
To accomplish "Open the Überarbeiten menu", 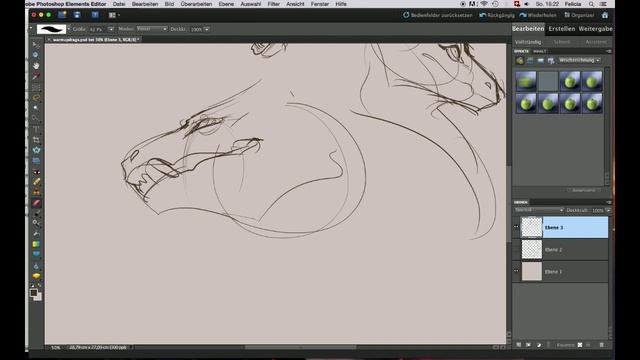I will coord(196,4).
